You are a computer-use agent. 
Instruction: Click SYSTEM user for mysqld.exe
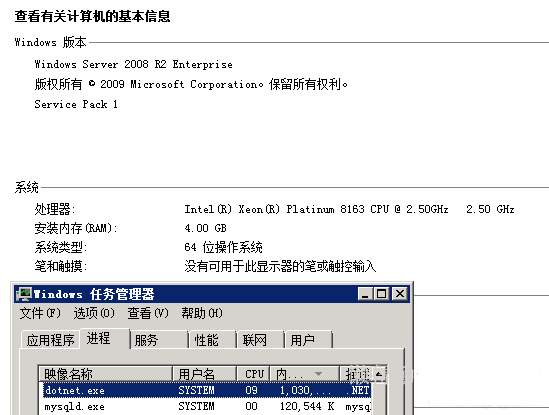coord(196,406)
